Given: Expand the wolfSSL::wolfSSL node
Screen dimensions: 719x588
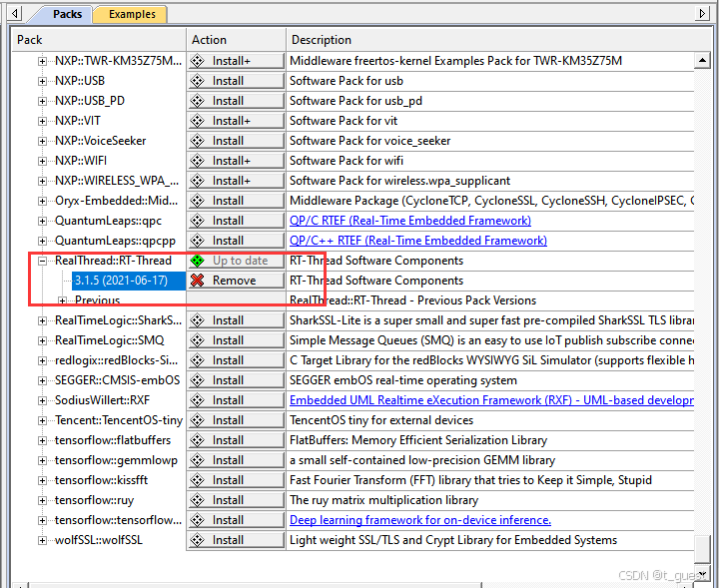Looking at the screenshot, I should 42,540.
